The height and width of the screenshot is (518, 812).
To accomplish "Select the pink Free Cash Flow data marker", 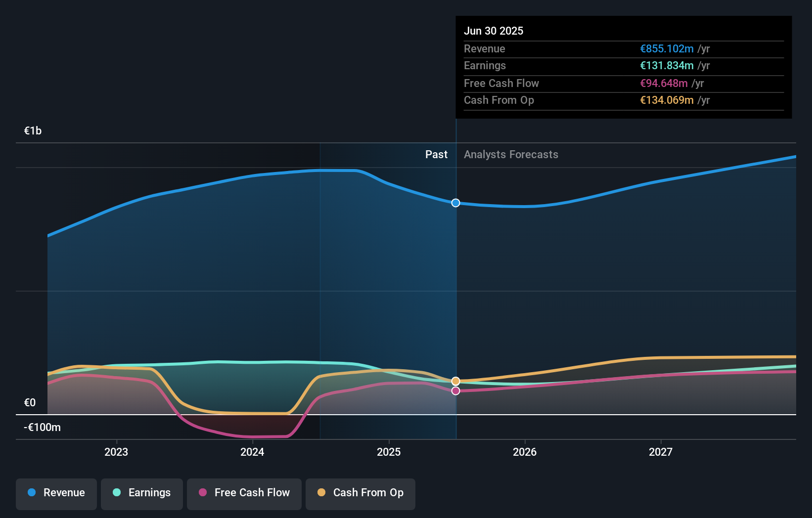I will click(455, 391).
